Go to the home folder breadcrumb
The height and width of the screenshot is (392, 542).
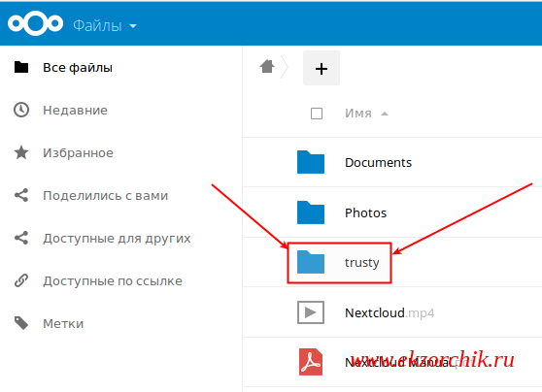267,66
